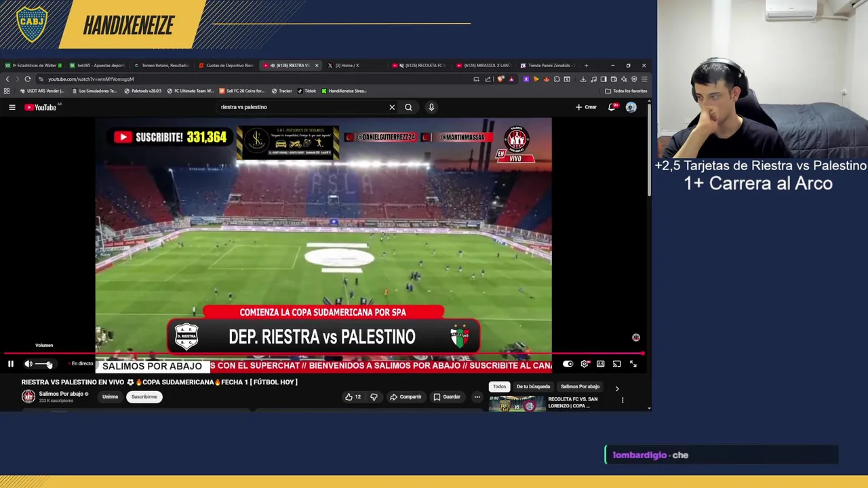Mute the video volume speaker icon
This screenshot has width=868, height=488.
28,364
